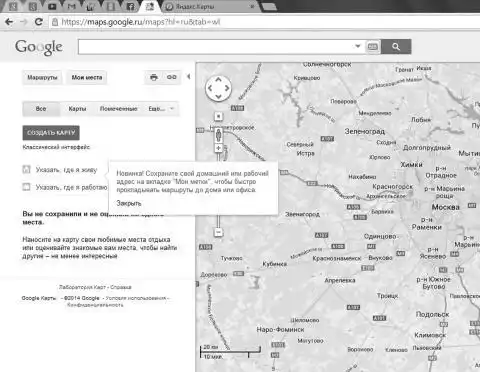Click the Звенигород label on the map
The height and width of the screenshot is (372, 480).
coord(302,214)
